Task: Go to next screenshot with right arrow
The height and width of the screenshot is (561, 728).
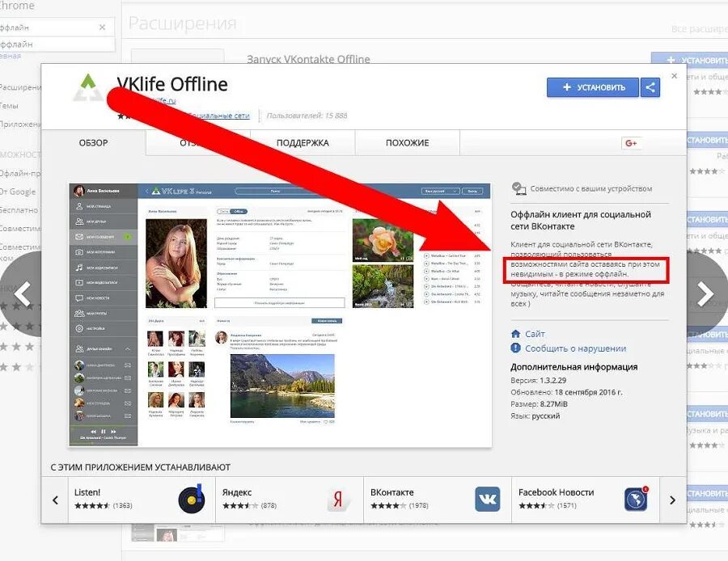Action: (x=705, y=293)
